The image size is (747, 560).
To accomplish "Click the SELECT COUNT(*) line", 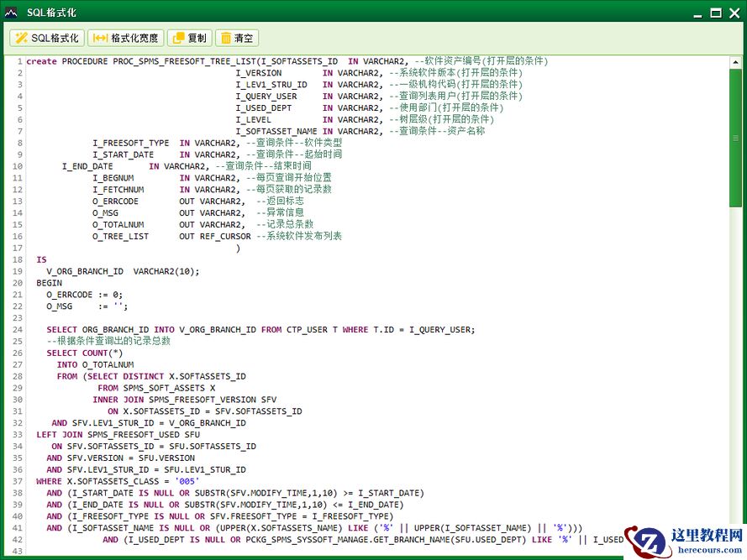I will pos(84,353).
